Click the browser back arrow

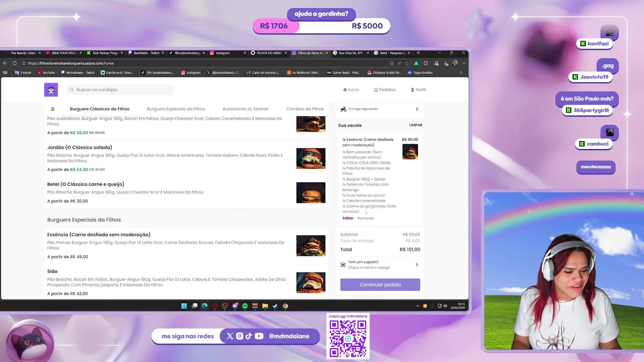pyautogui.click(x=5, y=63)
